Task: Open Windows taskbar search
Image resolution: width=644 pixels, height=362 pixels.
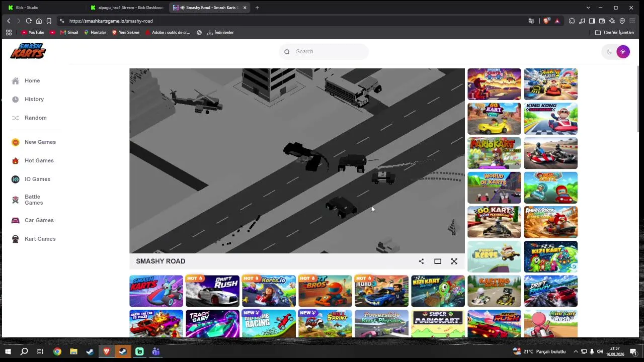Action: tap(24, 352)
